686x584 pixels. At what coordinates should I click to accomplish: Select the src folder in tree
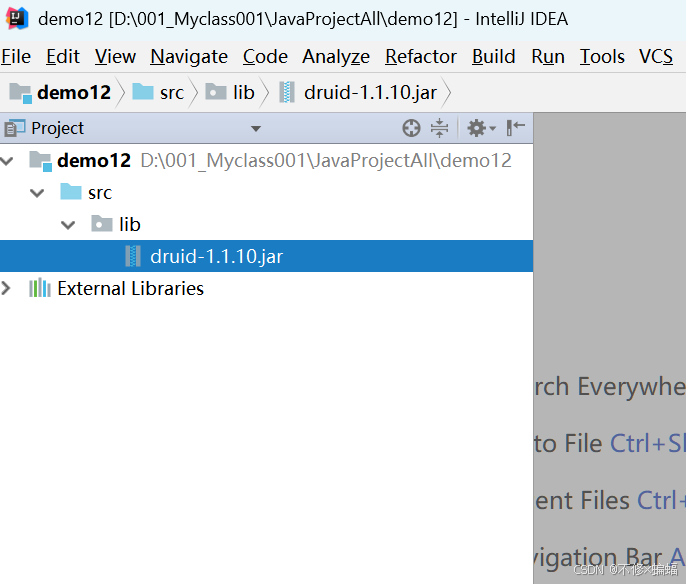pyautogui.click(x=266, y=192)
